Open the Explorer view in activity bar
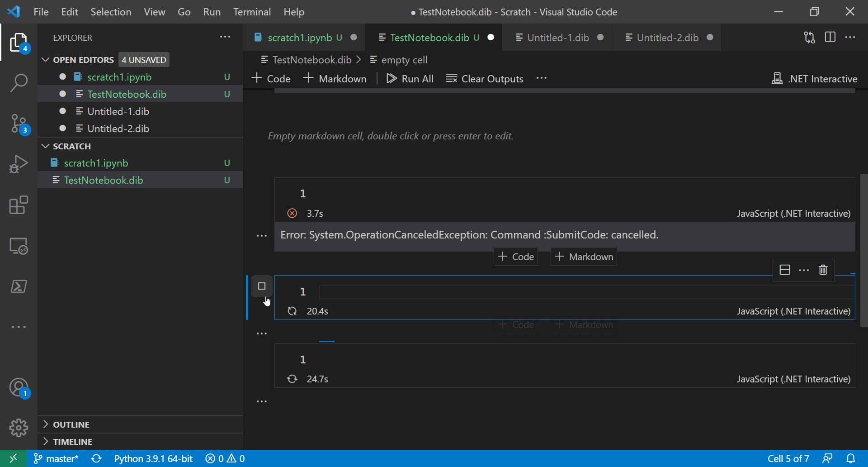The width and height of the screenshot is (868, 467). (19, 43)
